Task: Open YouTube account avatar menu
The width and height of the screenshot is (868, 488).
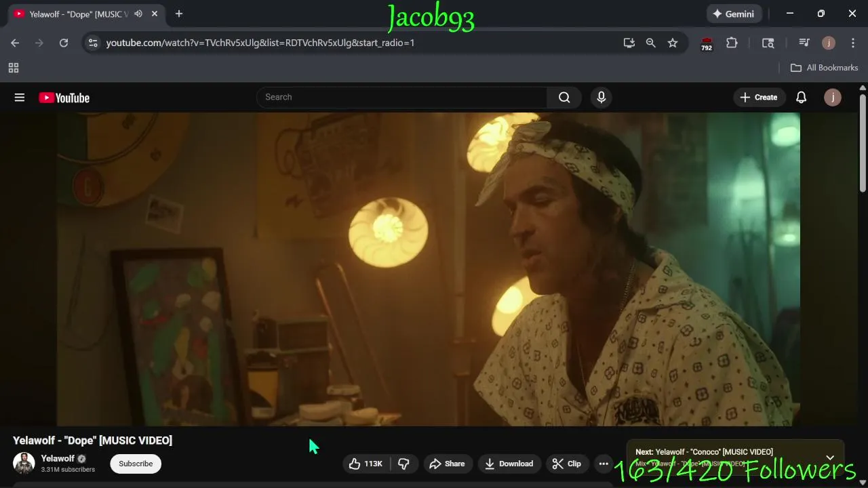Action: click(x=833, y=97)
